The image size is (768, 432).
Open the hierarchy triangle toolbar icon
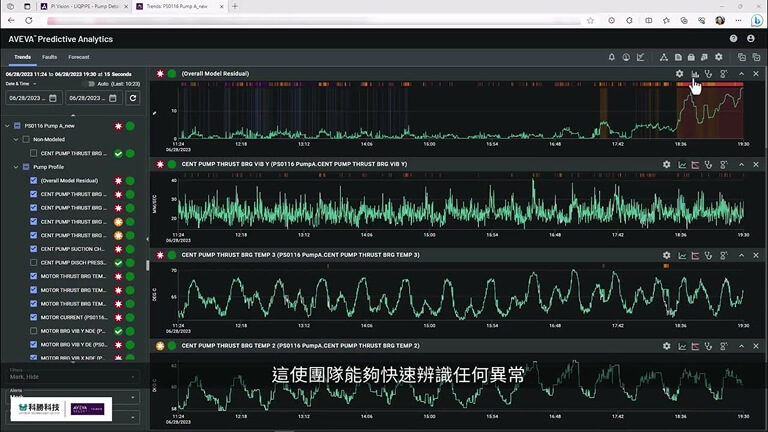coord(664,57)
